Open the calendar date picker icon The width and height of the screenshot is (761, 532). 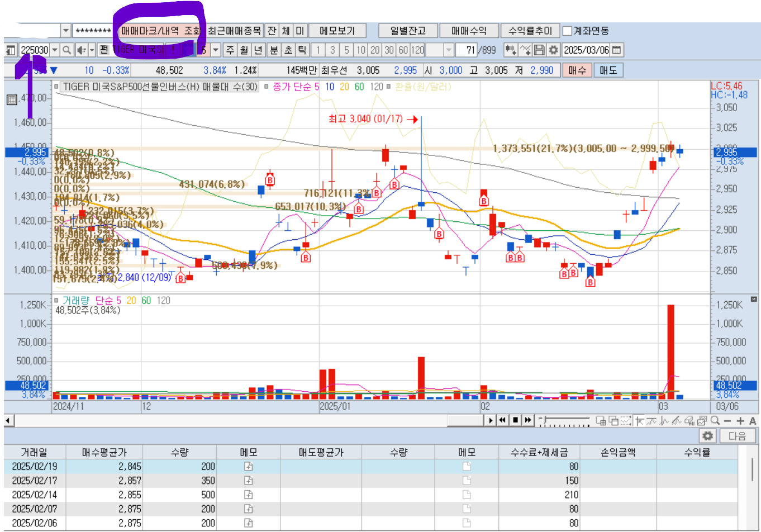click(616, 50)
